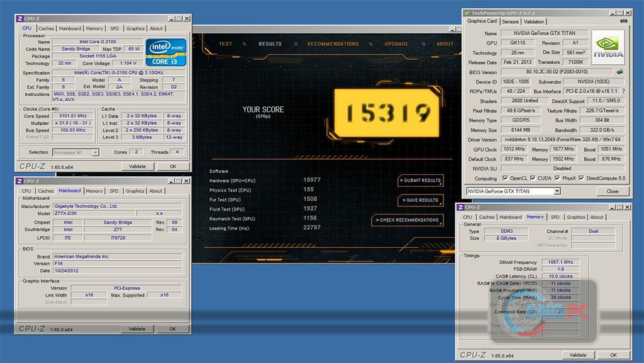Toggle the CUDA checkbox
Image resolution: width=644 pixels, height=363 pixels.
533,178
